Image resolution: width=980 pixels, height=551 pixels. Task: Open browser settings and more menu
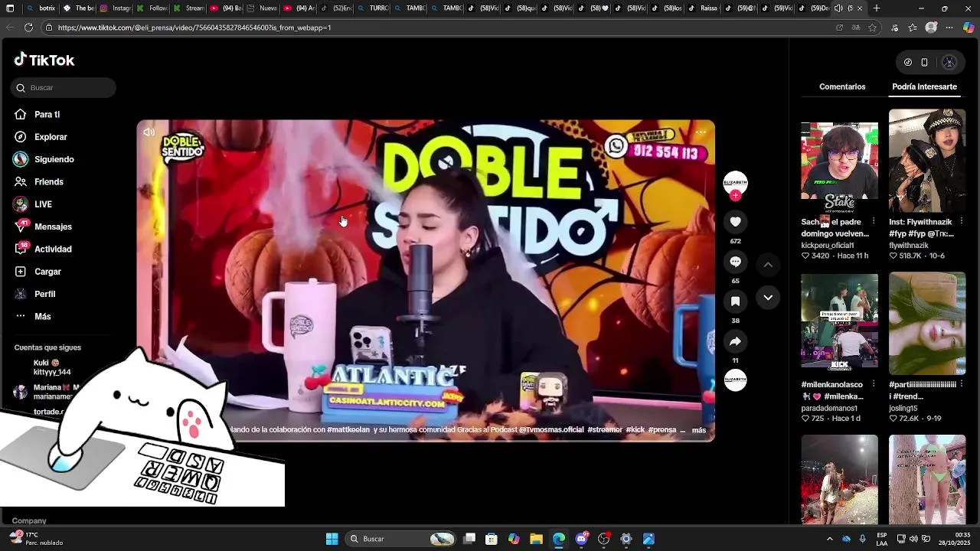tap(949, 28)
